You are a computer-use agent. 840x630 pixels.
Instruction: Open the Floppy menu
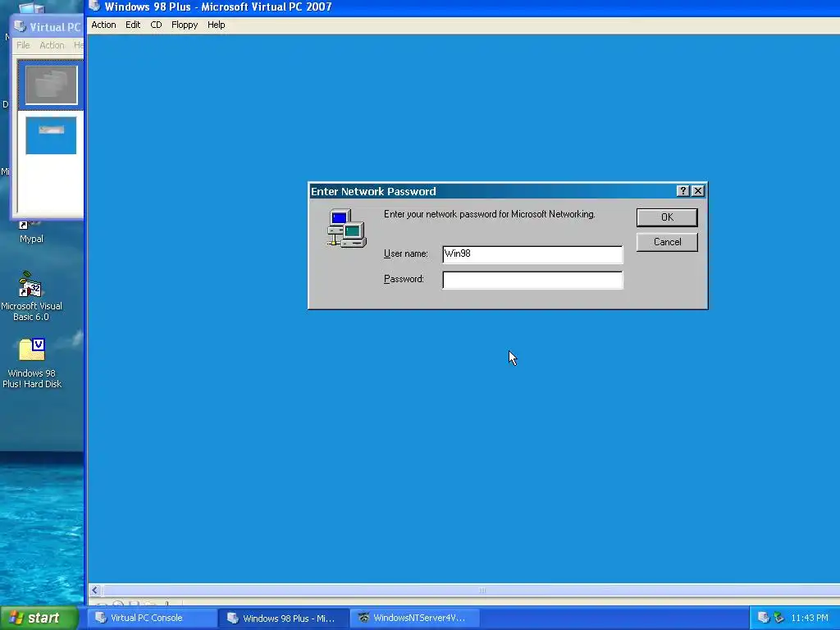[185, 25]
